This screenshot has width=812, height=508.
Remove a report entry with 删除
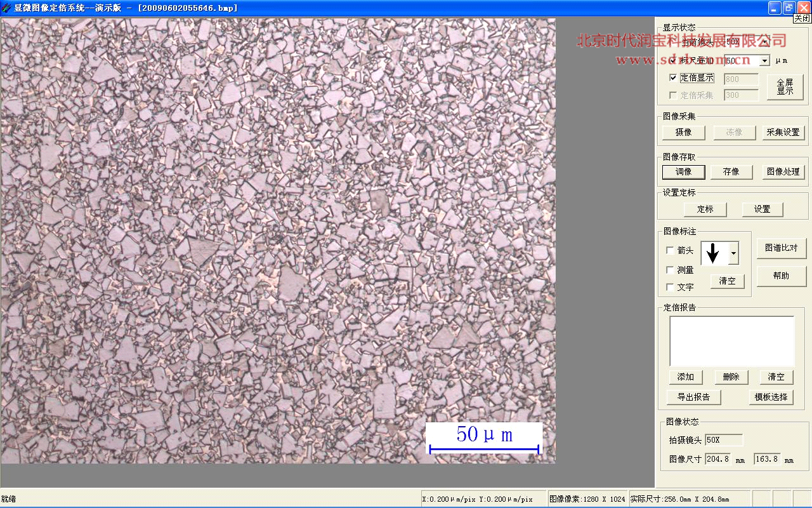[x=731, y=377]
